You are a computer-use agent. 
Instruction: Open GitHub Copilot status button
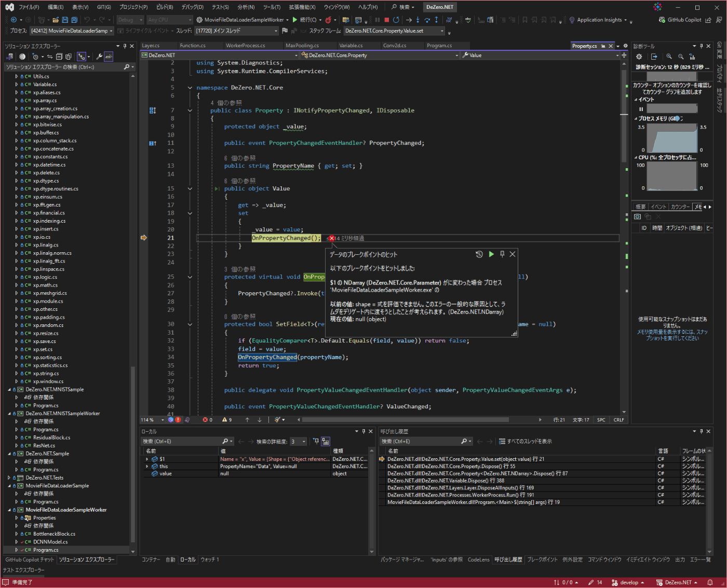[x=680, y=20]
